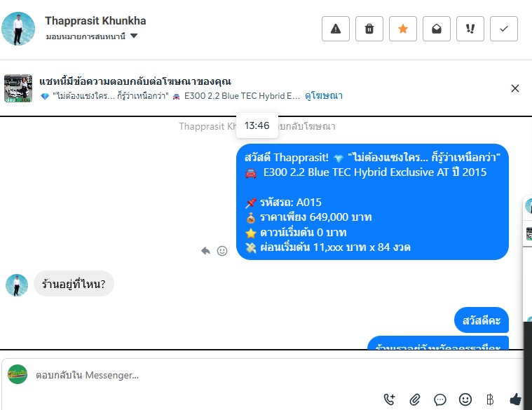Start a call with phone plus icon
Screen dimensions: 532x410
pos(389,399)
